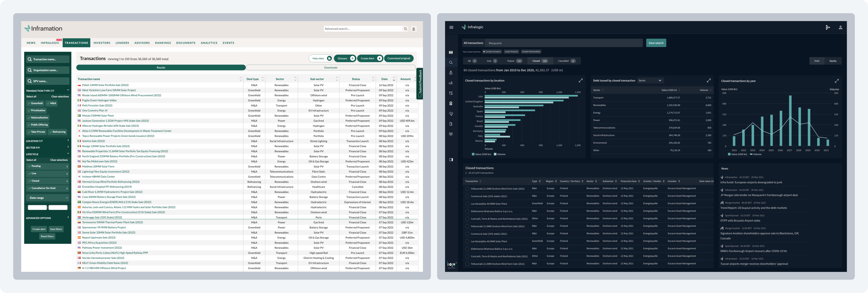Expand Closed transactions by year chart
The height and width of the screenshot is (293, 868).
(x=837, y=81)
